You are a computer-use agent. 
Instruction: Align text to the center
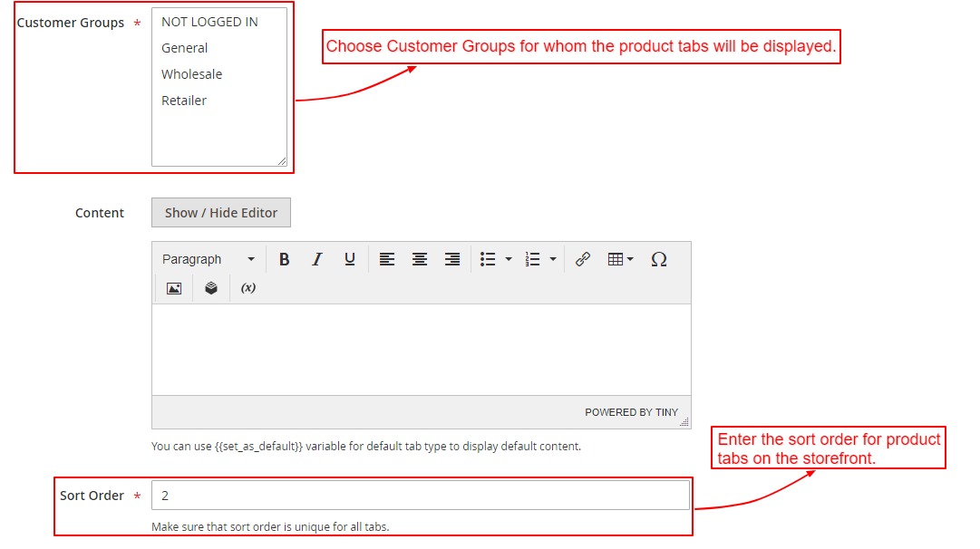click(420, 259)
